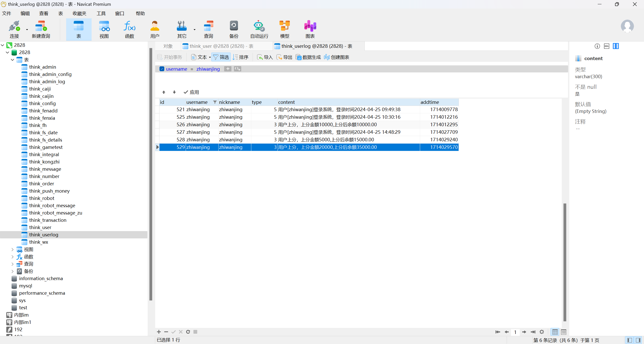Uncheck the username filter checkbox

click(x=162, y=69)
